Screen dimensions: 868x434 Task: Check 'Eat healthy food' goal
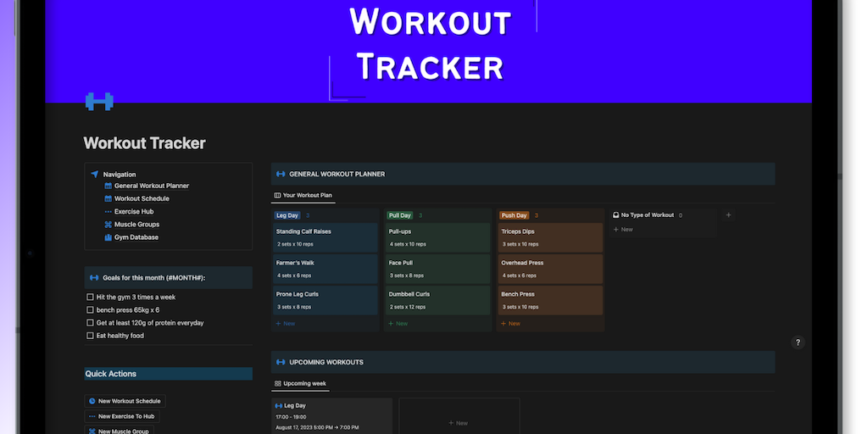click(90, 336)
